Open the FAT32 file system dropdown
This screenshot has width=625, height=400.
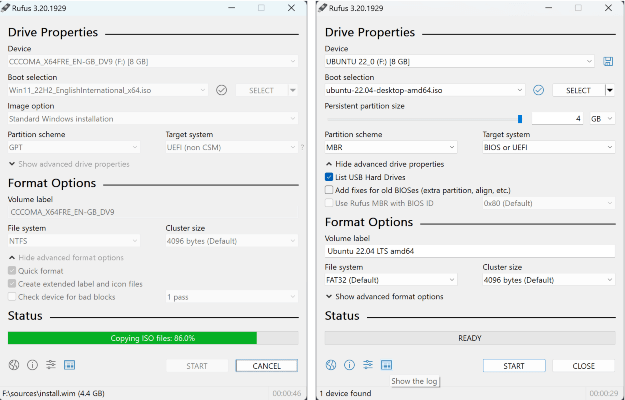point(397,280)
